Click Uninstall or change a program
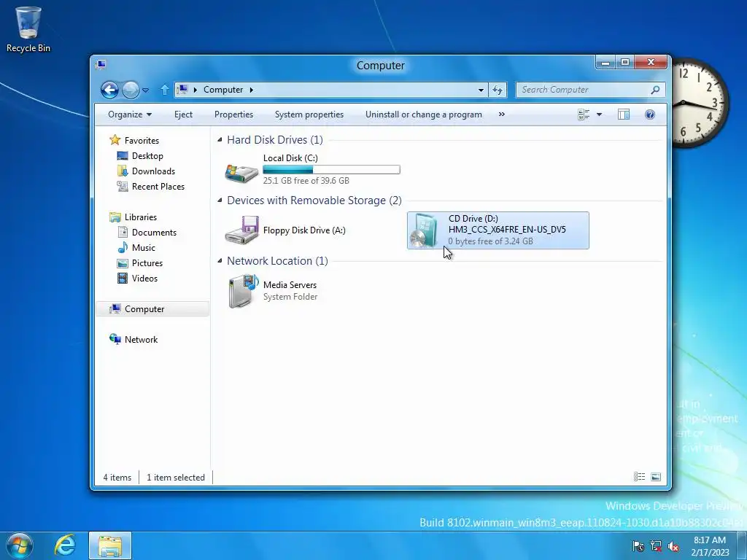 pos(424,114)
